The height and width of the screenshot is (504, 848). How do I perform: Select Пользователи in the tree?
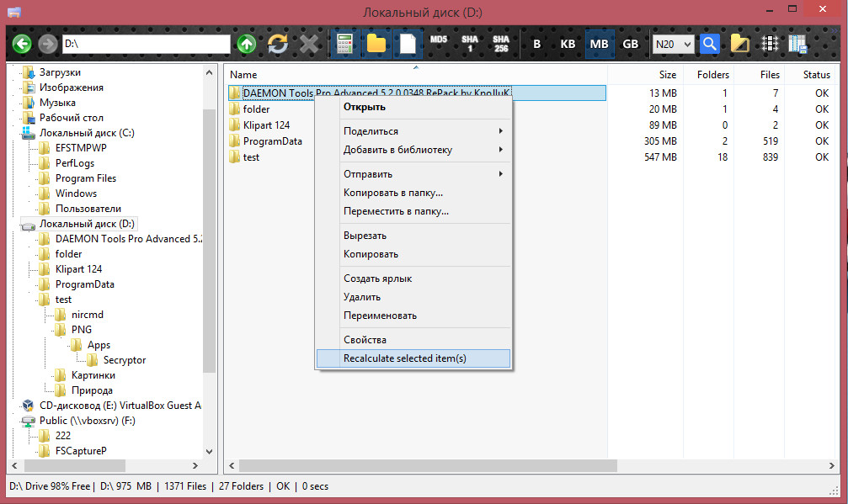[88, 209]
